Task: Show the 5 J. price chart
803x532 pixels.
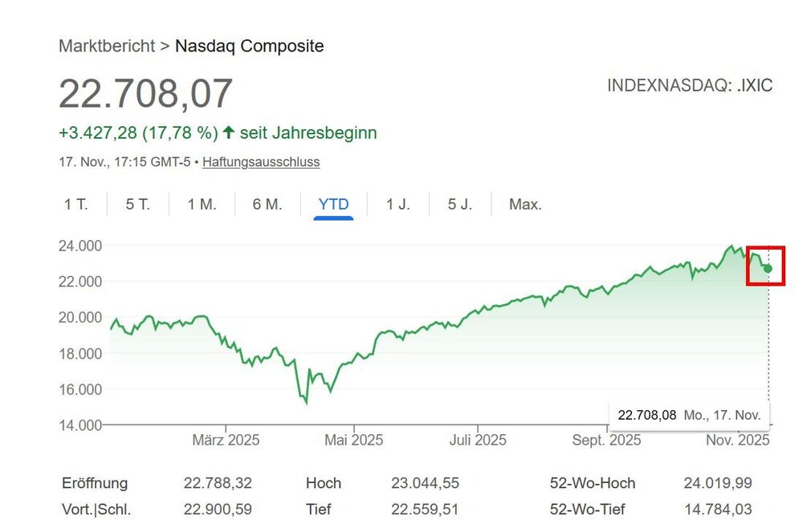Action: tap(459, 205)
